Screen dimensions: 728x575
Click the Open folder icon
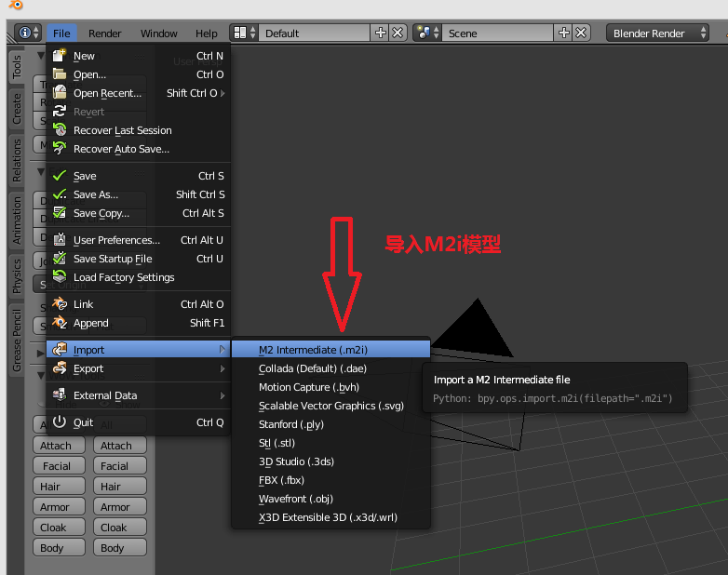[x=60, y=74]
